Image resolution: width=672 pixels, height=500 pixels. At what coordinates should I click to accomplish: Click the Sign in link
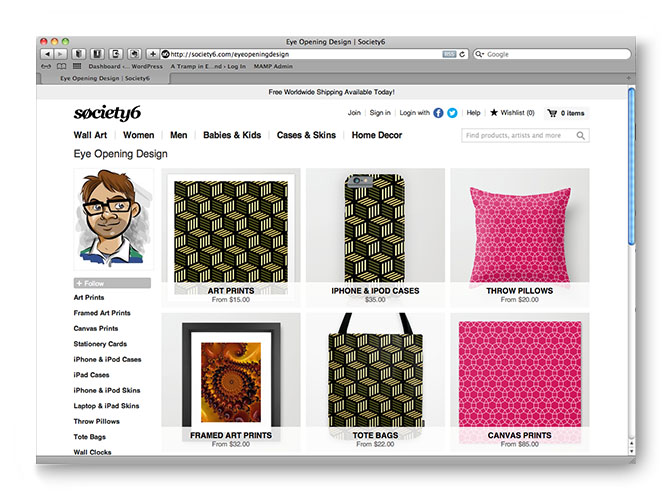(x=380, y=113)
